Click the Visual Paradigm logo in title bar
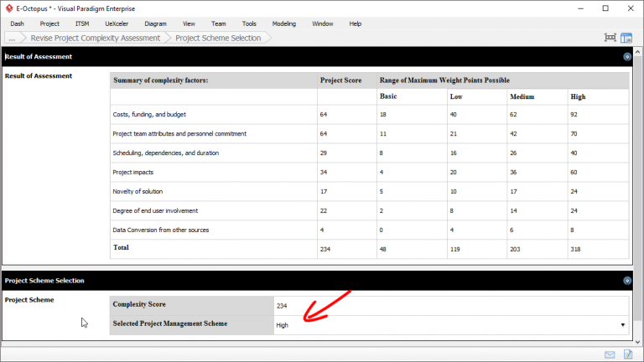Viewport: 644px width, 362px height. 8,8
